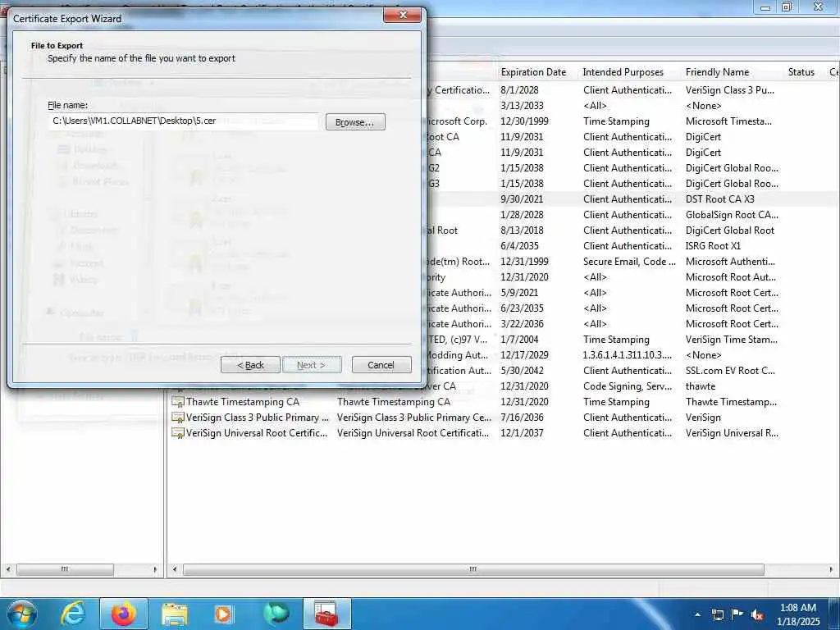
Task: Select VeriSign Universal Root Certific... issued-to entry
Action: (256, 433)
